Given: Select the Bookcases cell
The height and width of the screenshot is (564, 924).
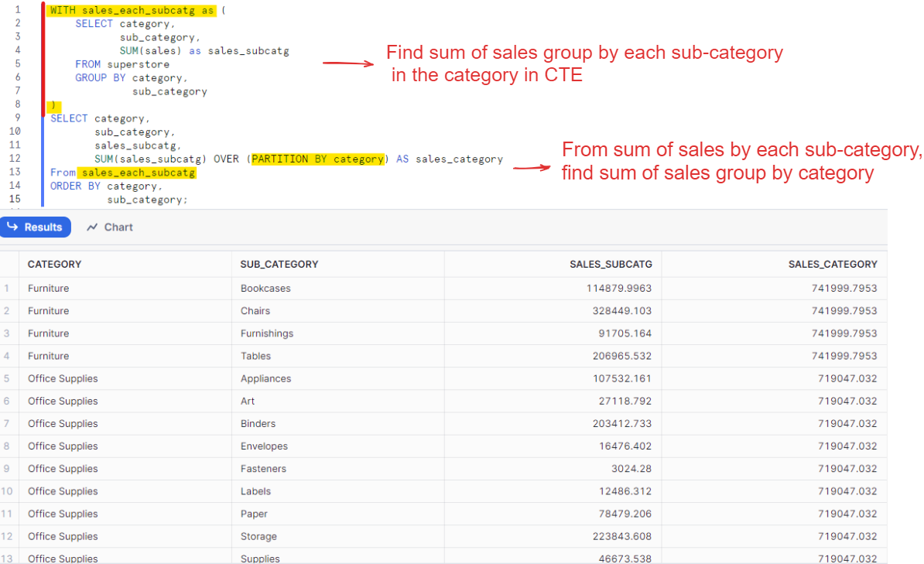Looking at the screenshot, I should pyautogui.click(x=265, y=289).
